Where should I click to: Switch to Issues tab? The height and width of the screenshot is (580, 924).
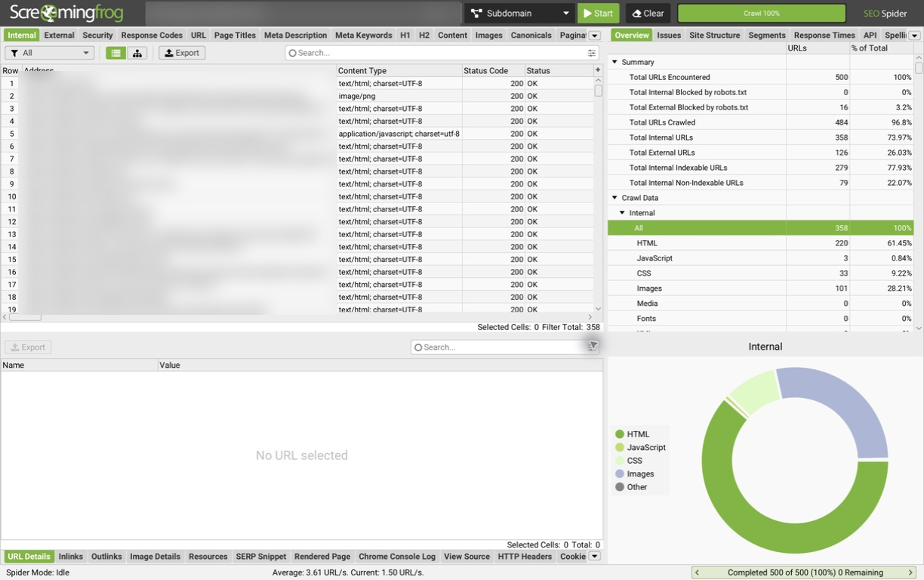pyautogui.click(x=669, y=35)
